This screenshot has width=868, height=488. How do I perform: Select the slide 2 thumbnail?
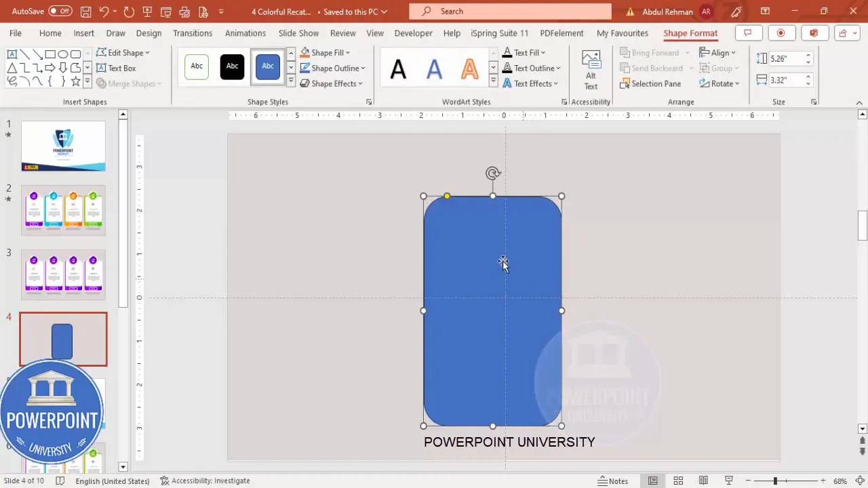[63, 210]
